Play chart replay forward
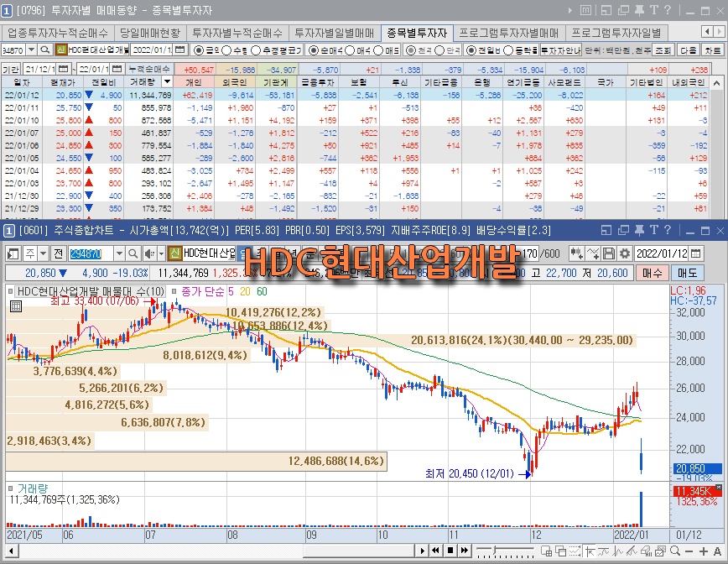Viewport: 728px width, 564px height. (422, 551)
